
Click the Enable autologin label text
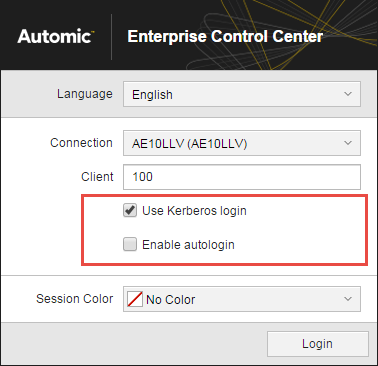pos(188,245)
